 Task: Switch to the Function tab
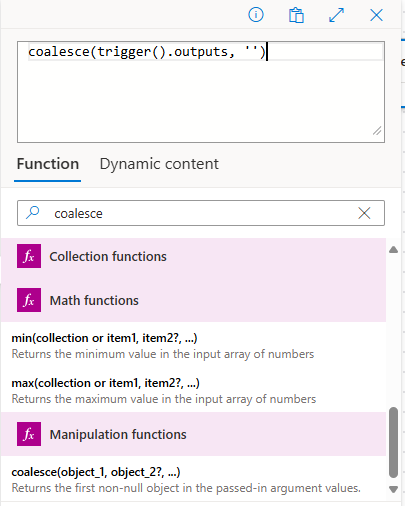click(48, 164)
